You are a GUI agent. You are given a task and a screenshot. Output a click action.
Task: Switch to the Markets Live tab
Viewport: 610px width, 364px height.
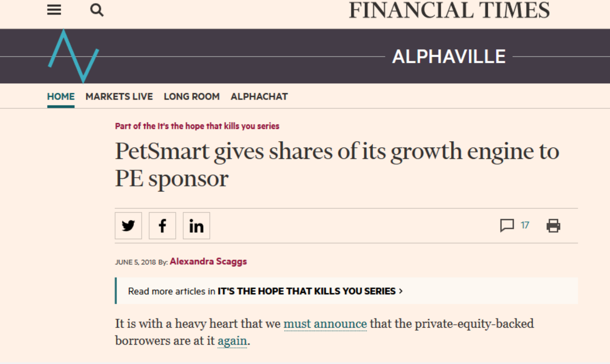tap(119, 96)
